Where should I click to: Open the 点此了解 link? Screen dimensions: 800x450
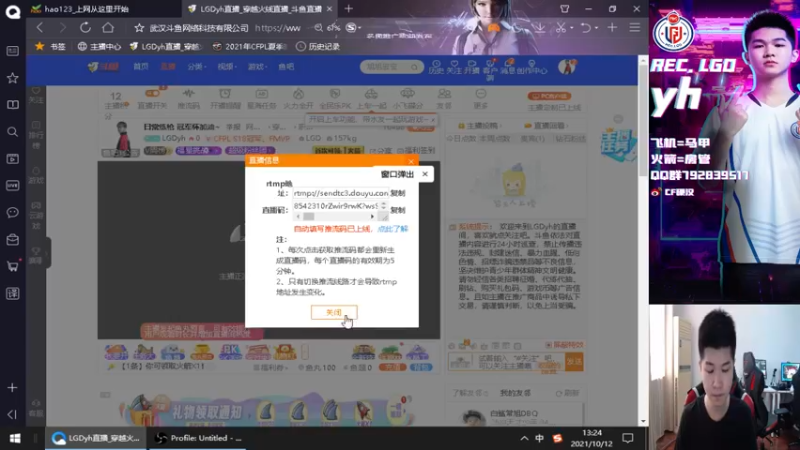392,229
